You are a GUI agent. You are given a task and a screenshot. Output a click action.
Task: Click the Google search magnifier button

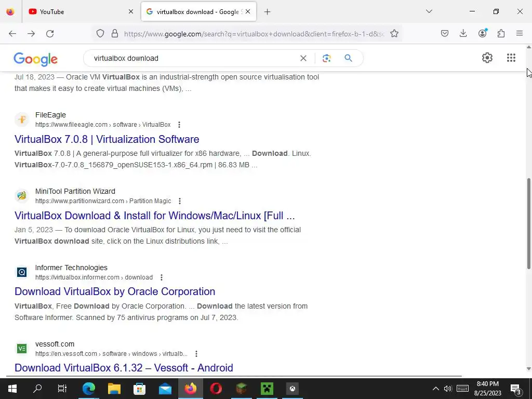pyautogui.click(x=348, y=58)
